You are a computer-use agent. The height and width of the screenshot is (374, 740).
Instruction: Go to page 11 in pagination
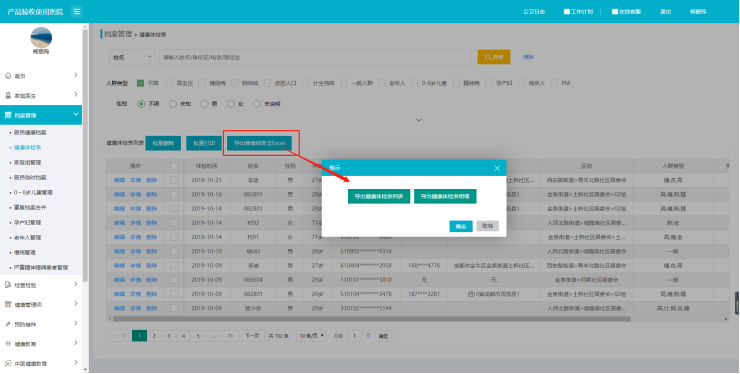click(230, 336)
